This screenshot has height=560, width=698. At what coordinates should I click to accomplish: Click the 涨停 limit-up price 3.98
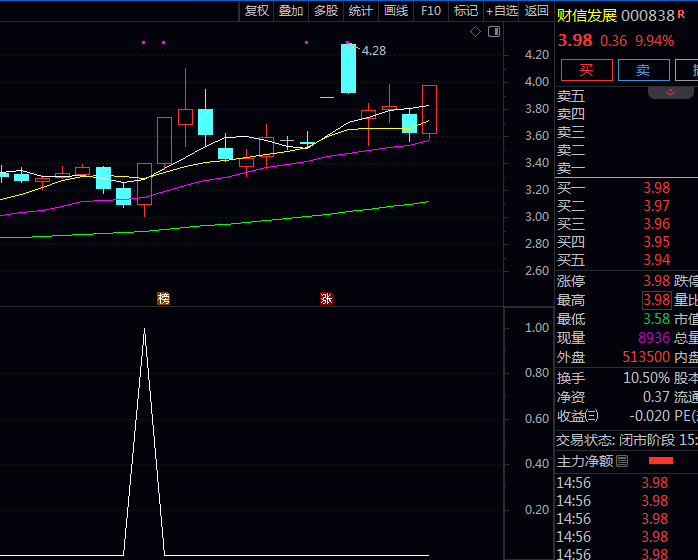point(657,281)
